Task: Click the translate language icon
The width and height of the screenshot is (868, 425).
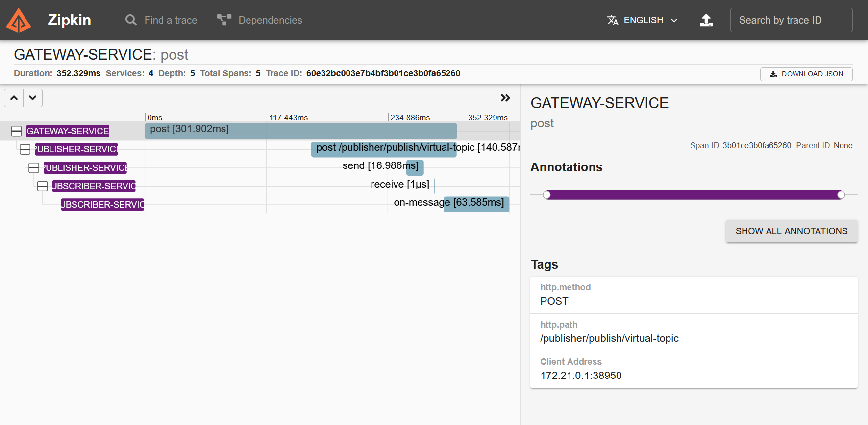Action: click(613, 20)
